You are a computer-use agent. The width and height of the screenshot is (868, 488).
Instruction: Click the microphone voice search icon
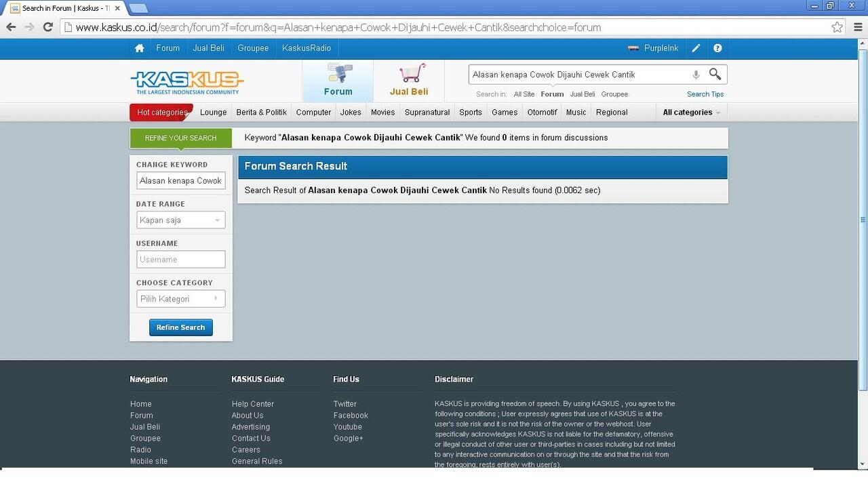coord(696,75)
